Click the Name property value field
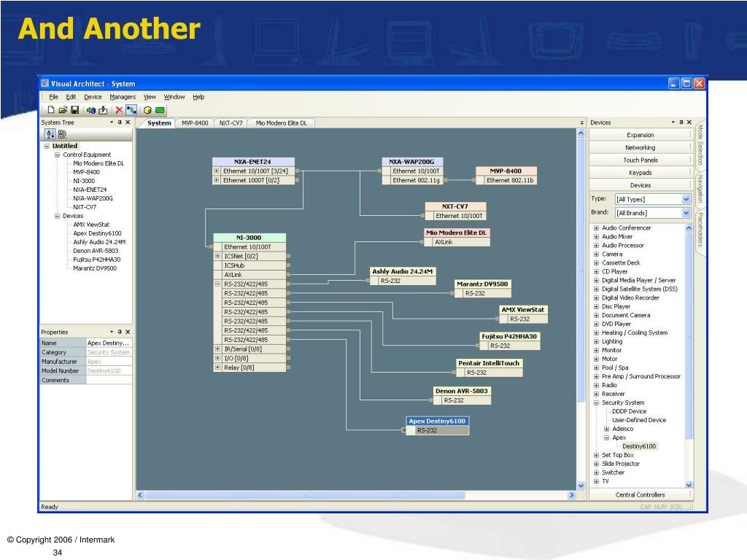Screen dimensions: 747x560 pos(109,343)
